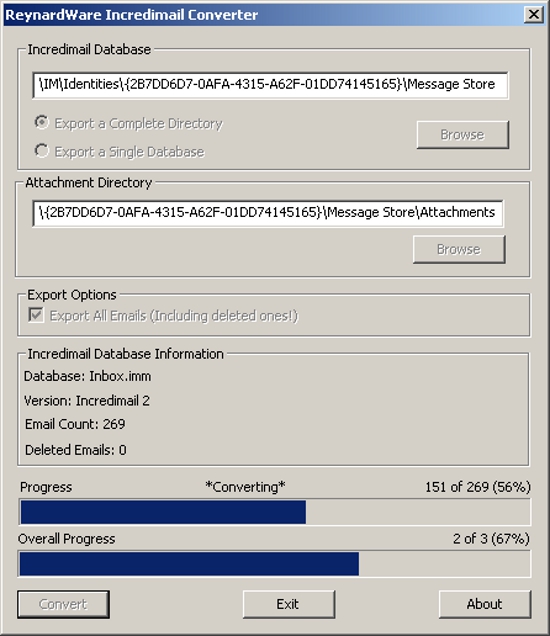Click the Email Count: 269 text
This screenshot has height=636, width=550.
[x=75, y=424]
